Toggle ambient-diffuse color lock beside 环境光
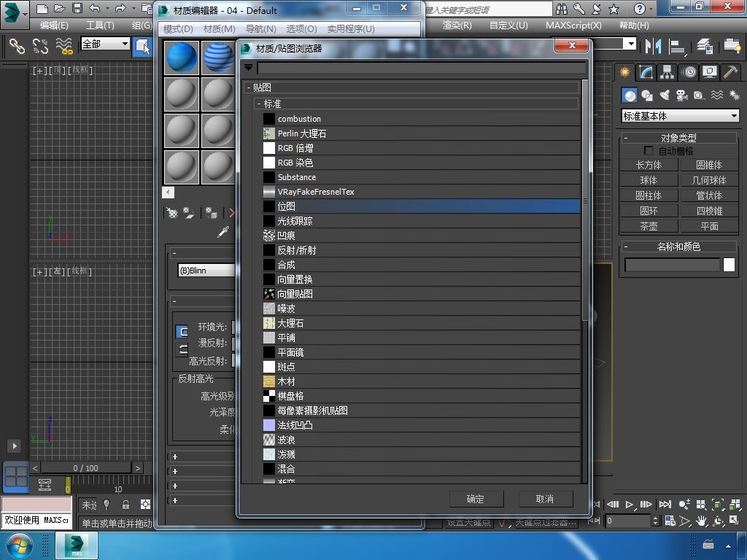The image size is (747, 560). click(182, 332)
